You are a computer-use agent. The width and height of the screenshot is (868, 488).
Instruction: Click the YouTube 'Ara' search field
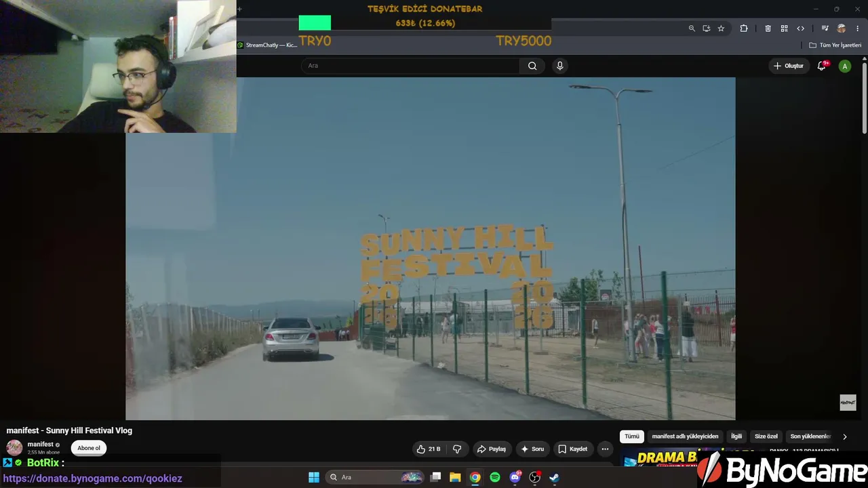pos(410,66)
